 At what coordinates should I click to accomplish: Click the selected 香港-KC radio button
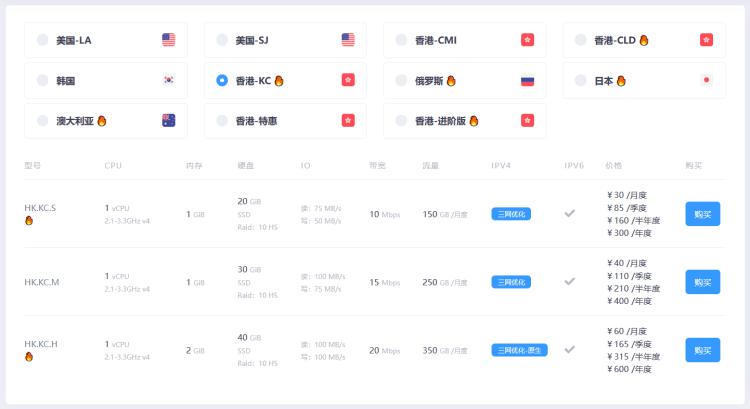pyautogui.click(x=222, y=80)
